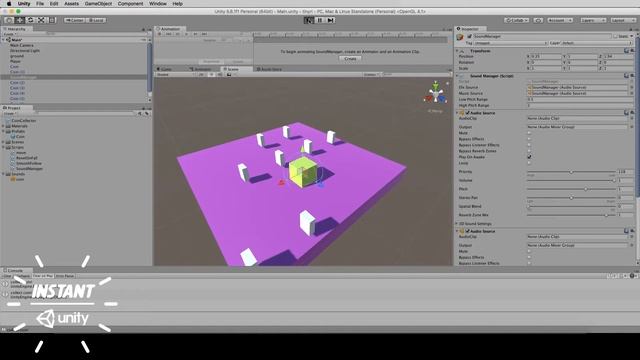Click the Priority slider in Audio Source

[x=571, y=172]
